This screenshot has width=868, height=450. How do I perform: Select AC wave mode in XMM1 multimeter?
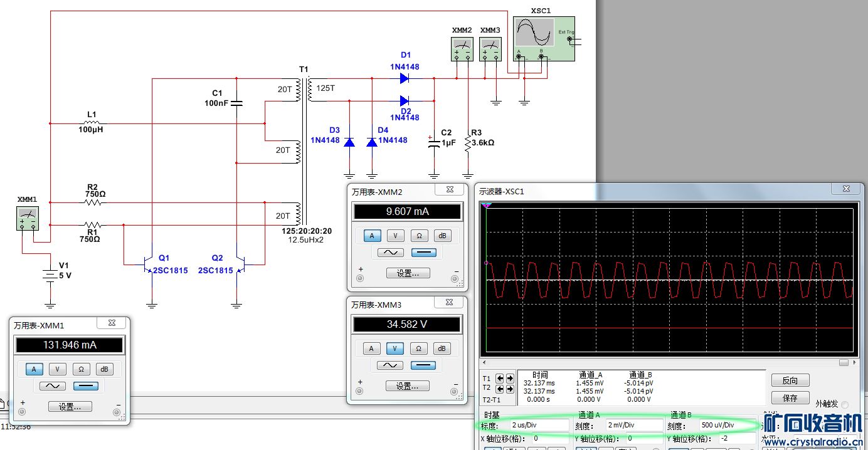tap(53, 386)
